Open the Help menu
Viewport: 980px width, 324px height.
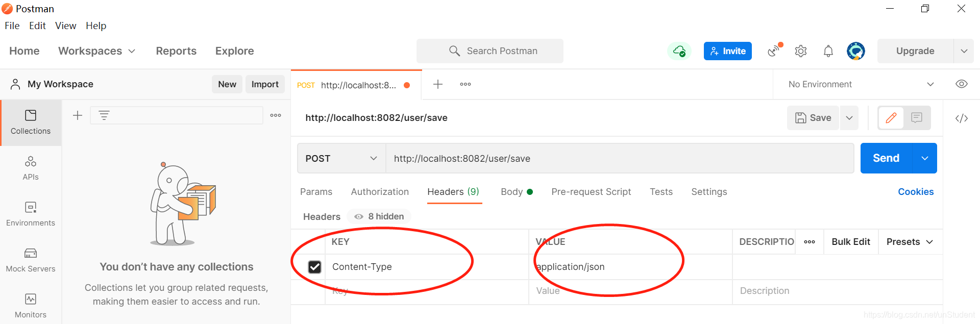96,26
